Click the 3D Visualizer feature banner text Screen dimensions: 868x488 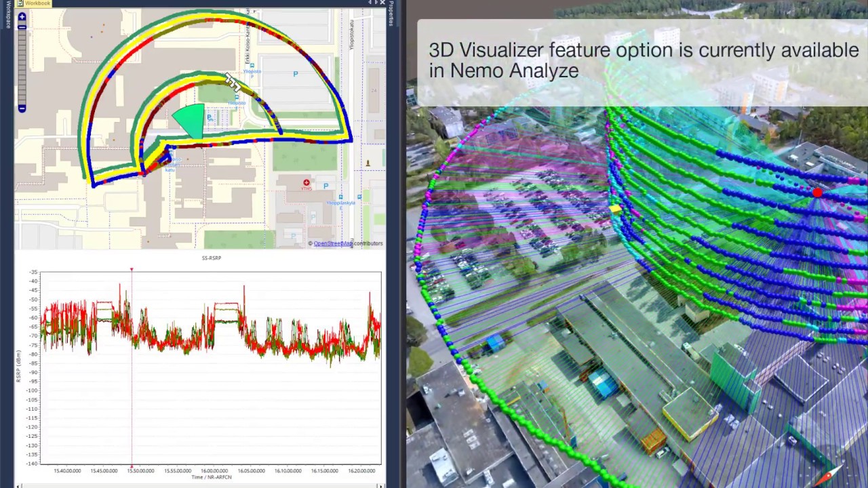point(644,60)
